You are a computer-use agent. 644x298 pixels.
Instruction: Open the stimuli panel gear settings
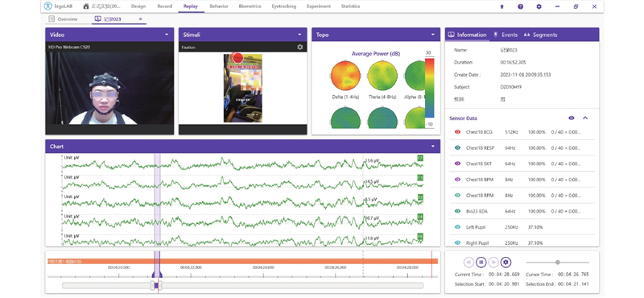tap(299, 48)
